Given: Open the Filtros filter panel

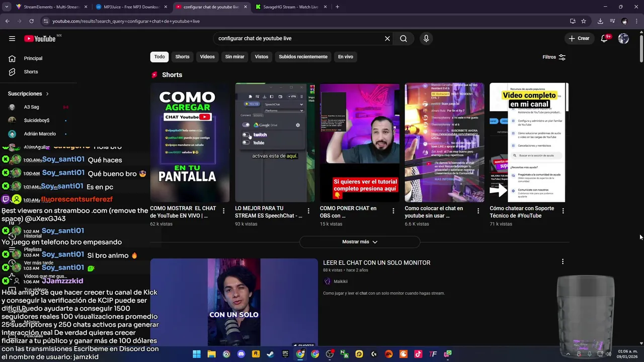Looking at the screenshot, I should pyautogui.click(x=554, y=57).
